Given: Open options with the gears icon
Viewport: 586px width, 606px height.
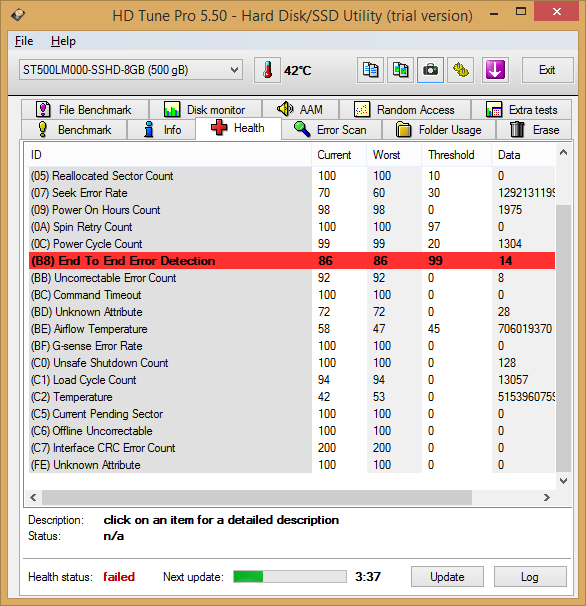Looking at the screenshot, I should coord(460,70).
